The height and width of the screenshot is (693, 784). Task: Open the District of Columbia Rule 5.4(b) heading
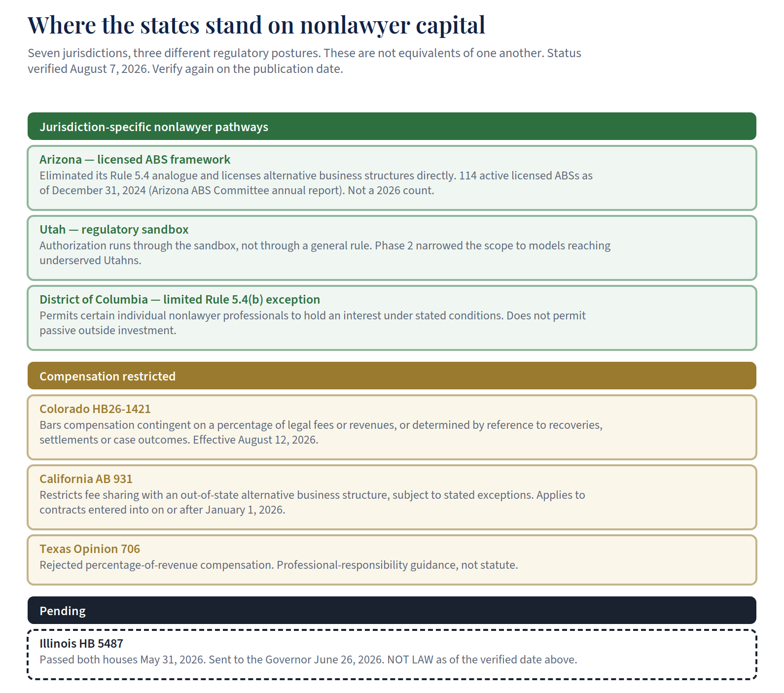179,300
